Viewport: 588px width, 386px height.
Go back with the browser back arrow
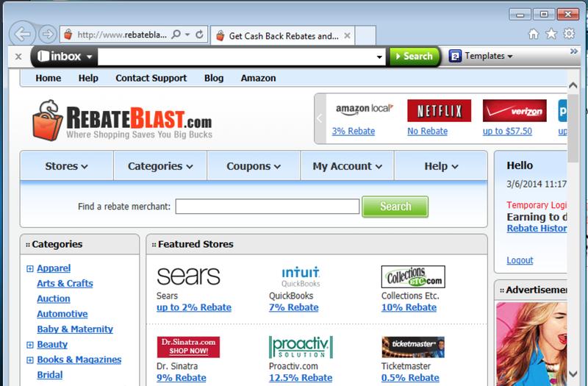[x=22, y=34]
